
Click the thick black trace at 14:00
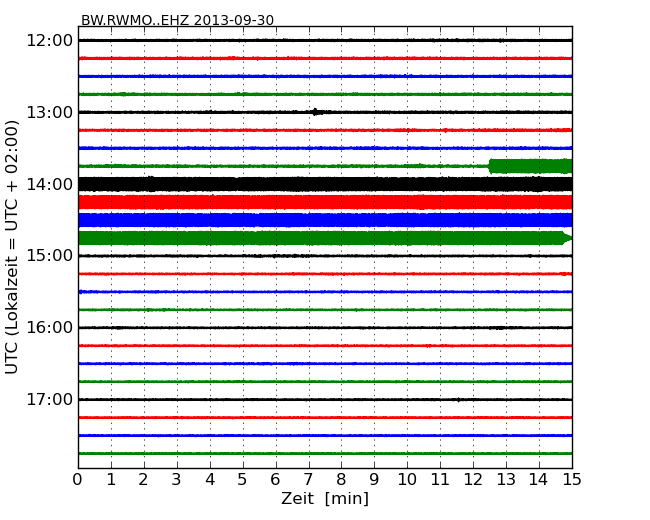pos(325,184)
